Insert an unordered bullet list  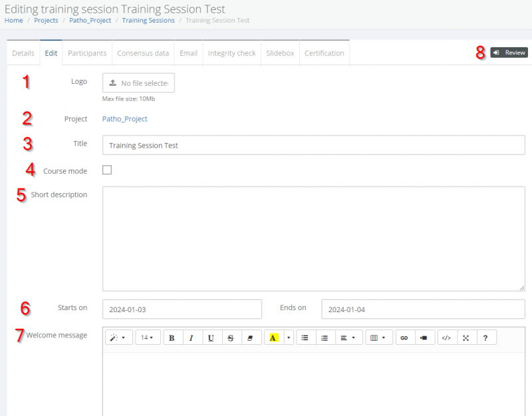pyautogui.click(x=305, y=337)
